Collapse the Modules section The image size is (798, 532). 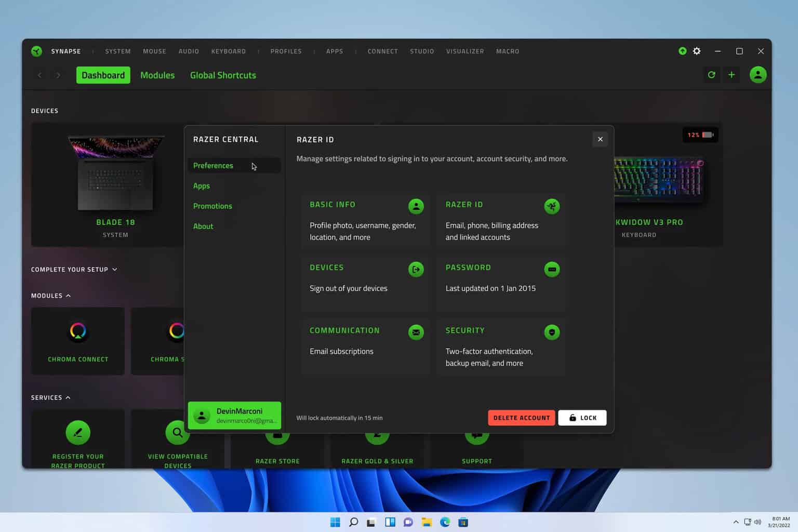pyautogui.click(x=51, y=296)
